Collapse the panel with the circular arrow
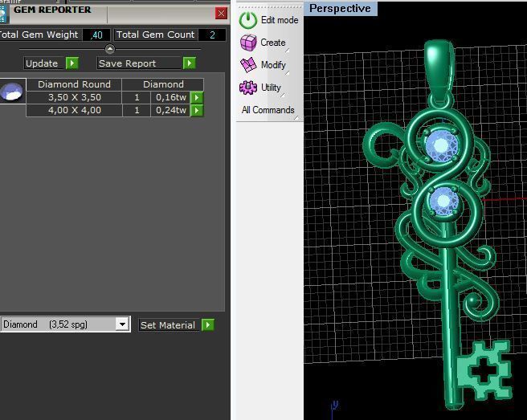This screenshot has width=527, height=420. (110, 49)
